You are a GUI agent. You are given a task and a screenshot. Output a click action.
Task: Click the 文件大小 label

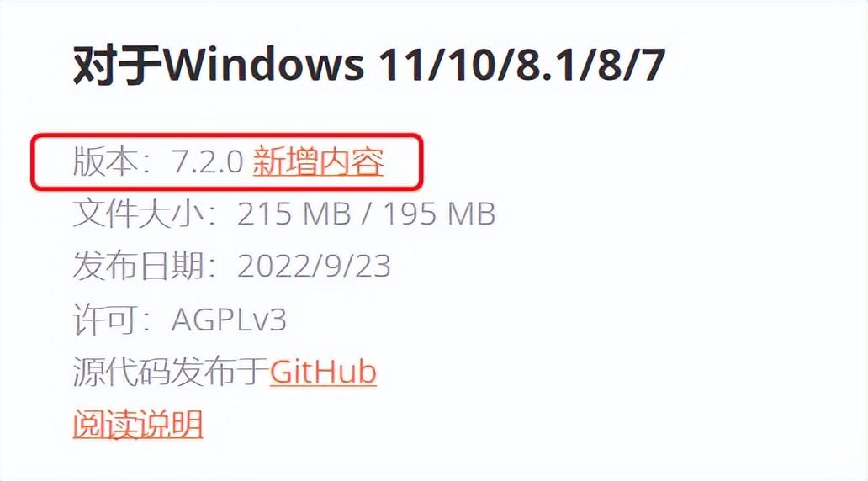pyautogui.click(x=138, y=214)
